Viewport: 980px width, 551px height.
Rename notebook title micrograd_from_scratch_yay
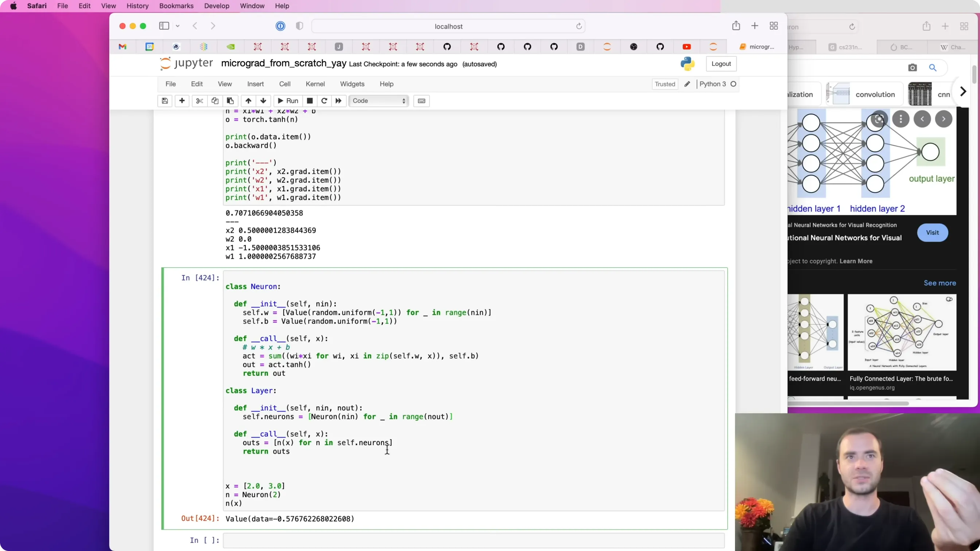tap(283, 63)
